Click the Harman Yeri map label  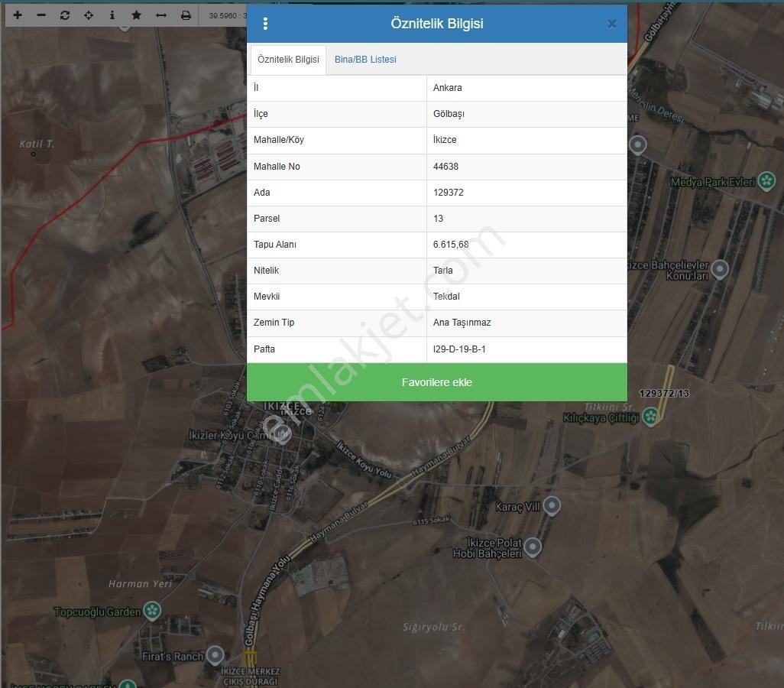pos(140,584)
